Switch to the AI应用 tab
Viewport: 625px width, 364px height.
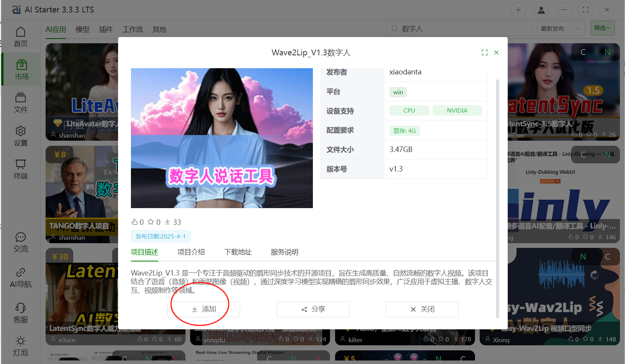coord(56,29)
